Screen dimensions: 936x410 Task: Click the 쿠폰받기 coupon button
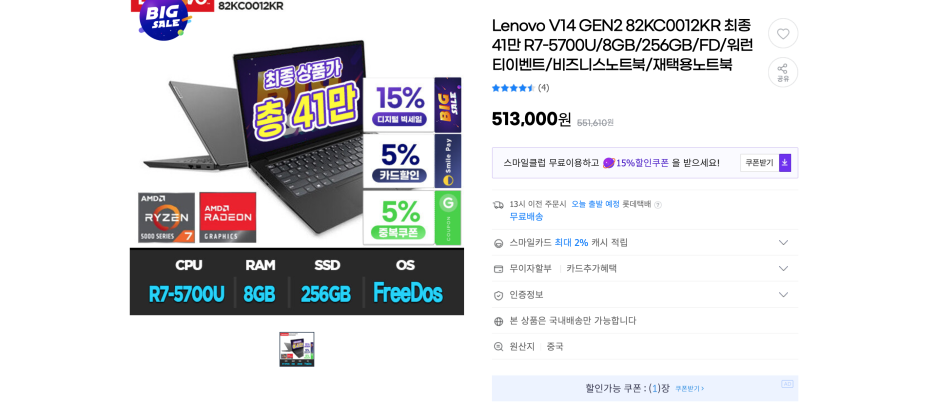[759, 163]
